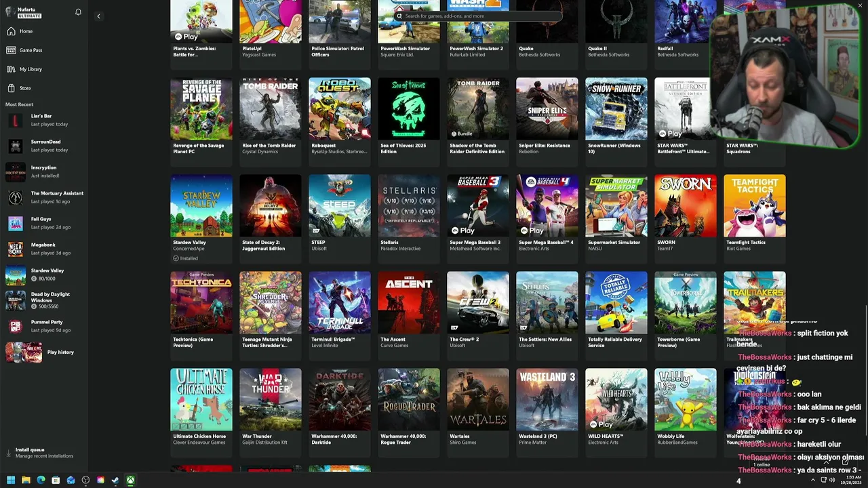Viewport: 868px width, 488px height.
Task: Open Microsoft Store from taskbar
Action: (x=56, y=481)
